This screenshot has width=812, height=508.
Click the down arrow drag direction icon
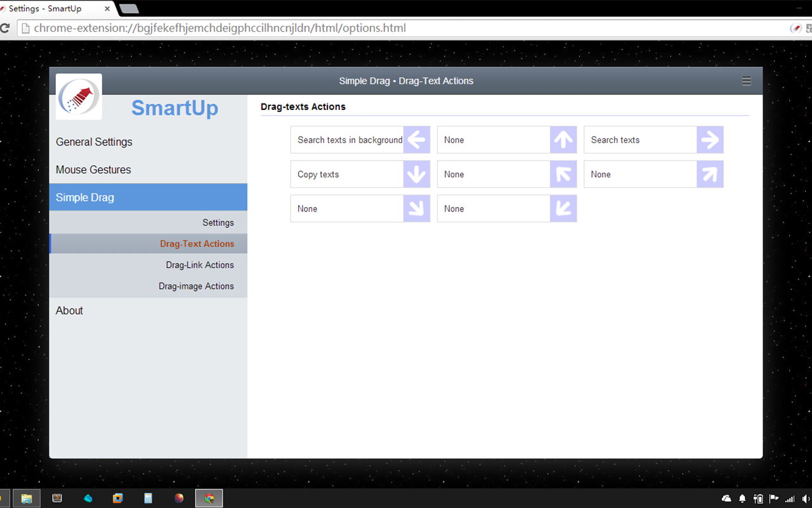pos(417,174)
